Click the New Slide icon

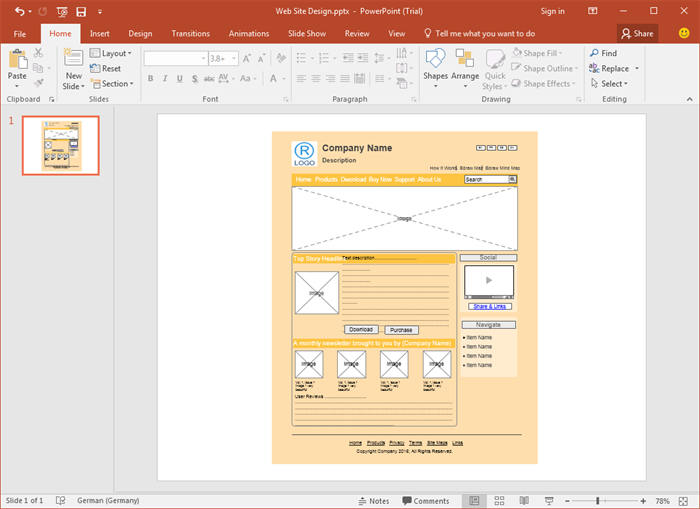74,58
